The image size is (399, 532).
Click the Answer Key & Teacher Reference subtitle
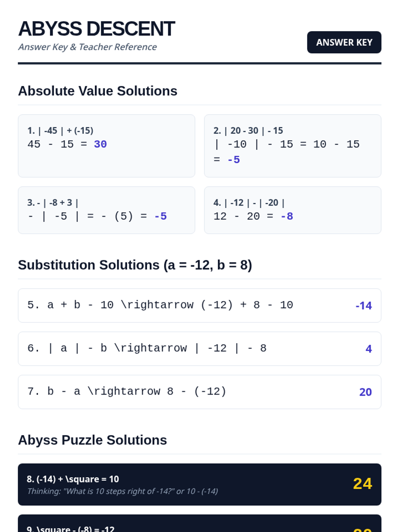[87, 47]
